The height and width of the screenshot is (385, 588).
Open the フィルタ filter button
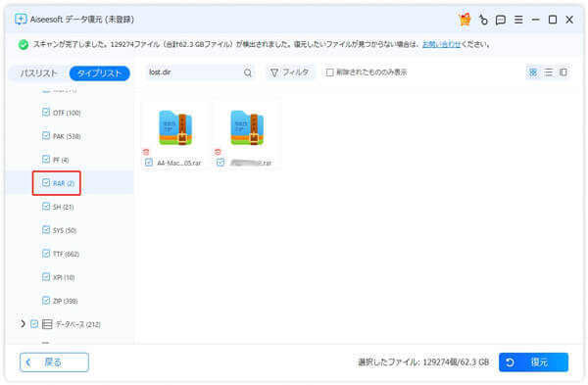[x=290, y=72]
